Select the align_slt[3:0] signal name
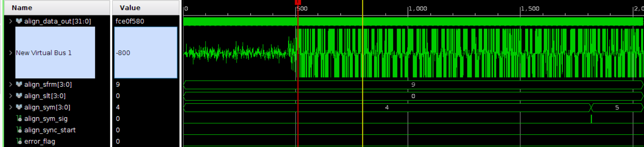The height and width of the screenshot is (147, 644). point(45,96)
